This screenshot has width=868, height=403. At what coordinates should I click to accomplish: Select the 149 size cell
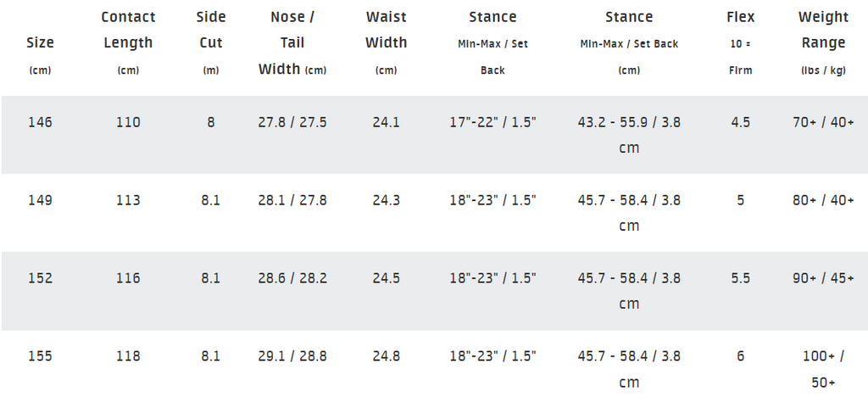click(40, 200)
